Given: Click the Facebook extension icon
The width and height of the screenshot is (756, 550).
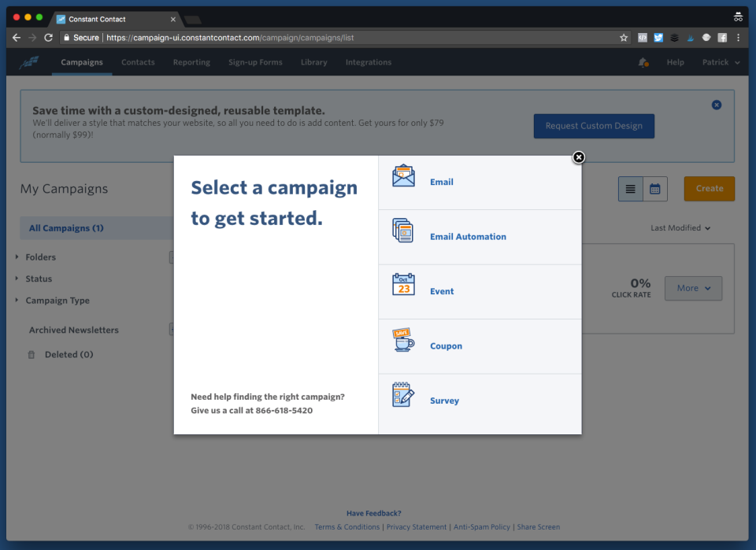Looking at the screenshot, I should 722,38.
